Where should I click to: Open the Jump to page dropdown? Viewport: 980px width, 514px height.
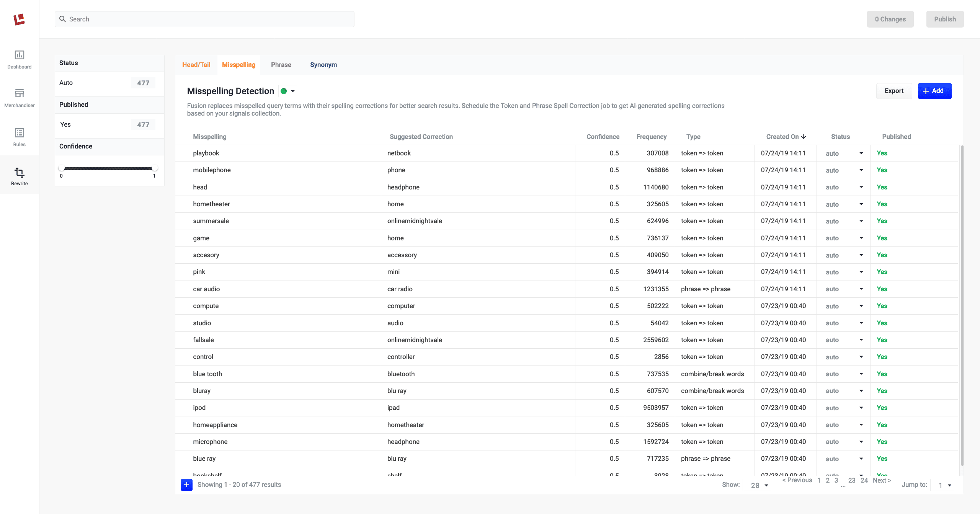942,485
